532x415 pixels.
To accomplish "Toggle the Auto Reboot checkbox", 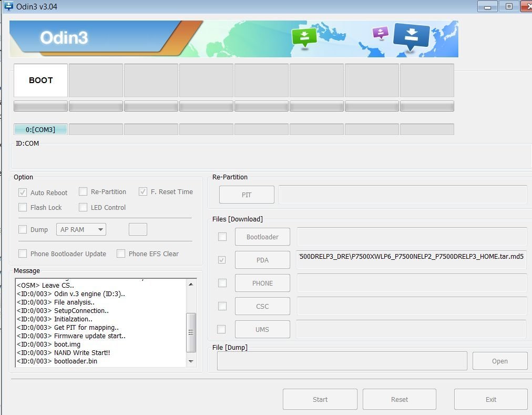I will 23,193.
